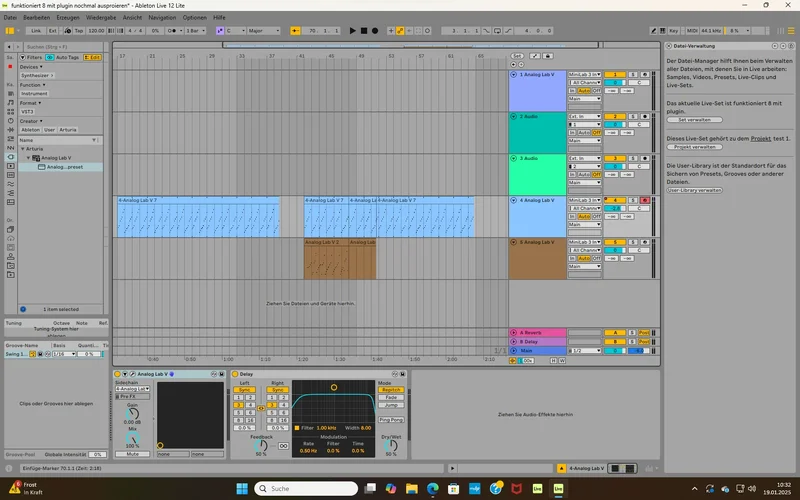
Task: Deactivate track 2 Audio activator
Action: 615,117
